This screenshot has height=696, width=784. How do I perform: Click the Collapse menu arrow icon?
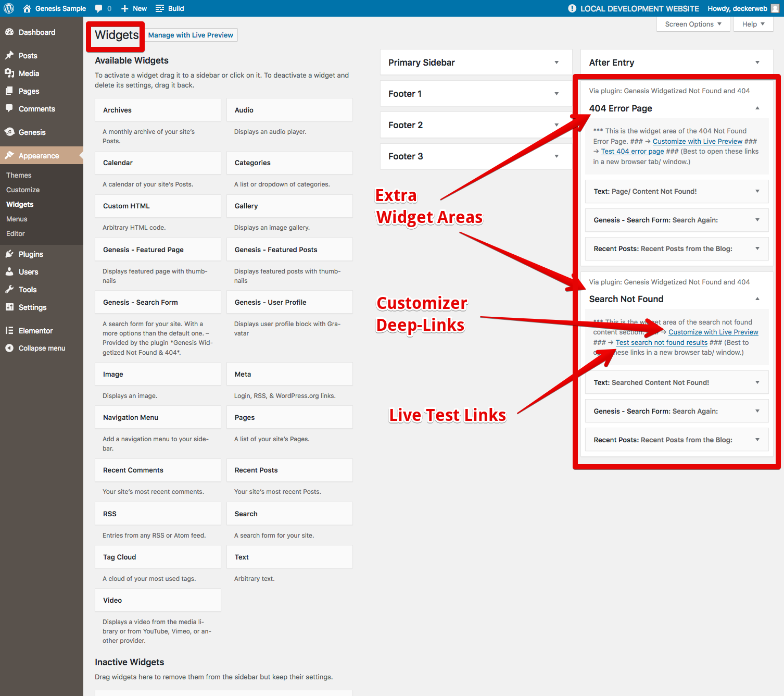pyautogui.click(x=9, y=348)
